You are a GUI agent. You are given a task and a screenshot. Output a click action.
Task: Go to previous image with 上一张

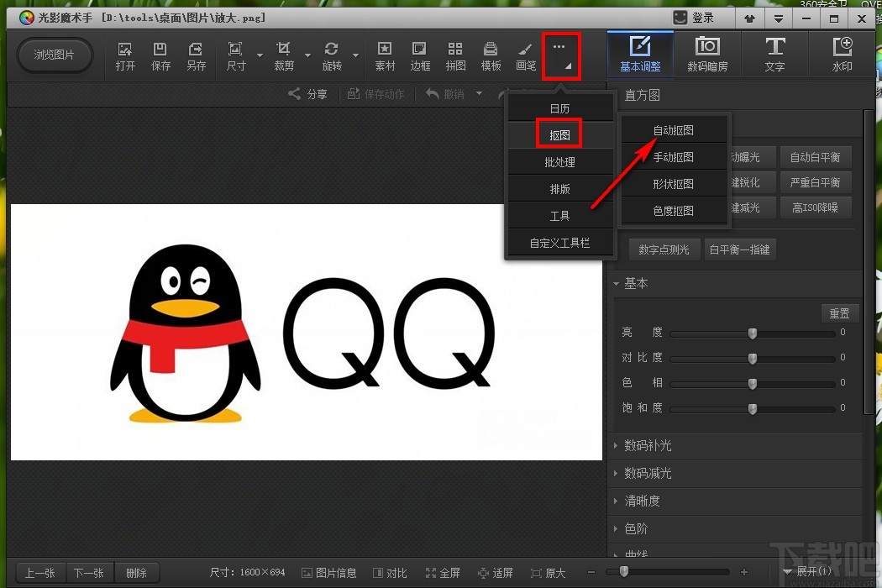[x=39, y=573]
